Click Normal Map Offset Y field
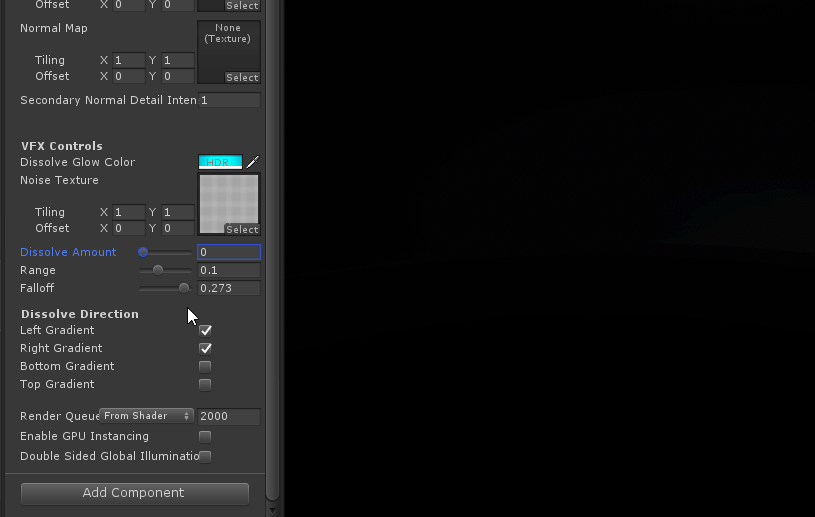Viewport: 815px width, 517px height. 178,76
